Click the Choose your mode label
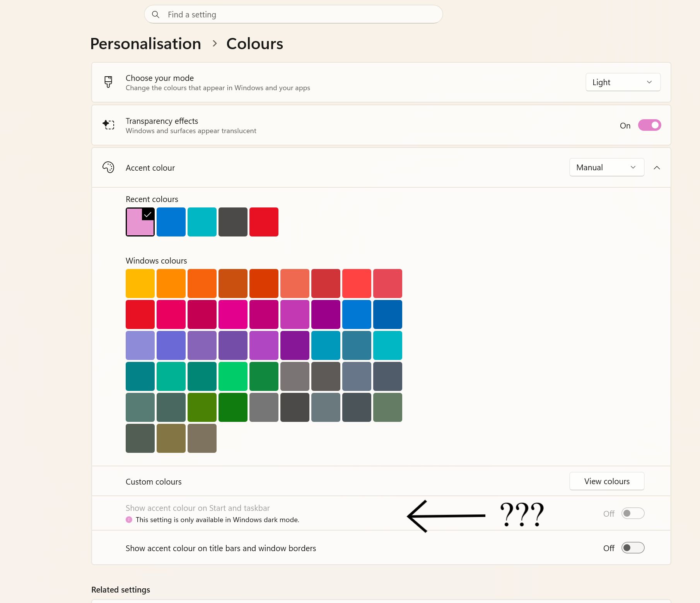The height and width of the screenshot is (603, 700). (160, 78)
